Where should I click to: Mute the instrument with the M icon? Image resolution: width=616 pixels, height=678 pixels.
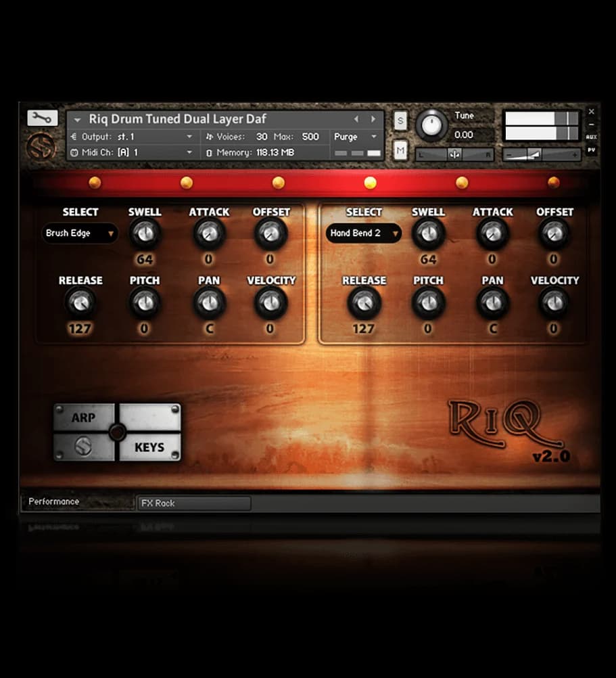400,151
